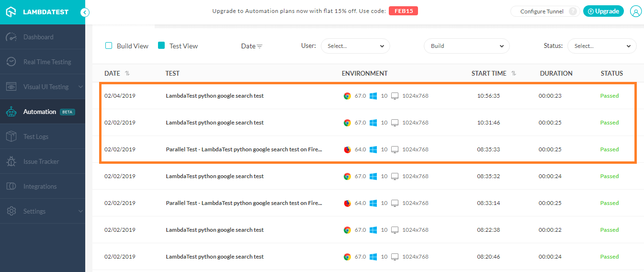Click duration 00:00:22 cell
Screen dimensions: 644x272
pyautogui.click(x=550, y=230)
